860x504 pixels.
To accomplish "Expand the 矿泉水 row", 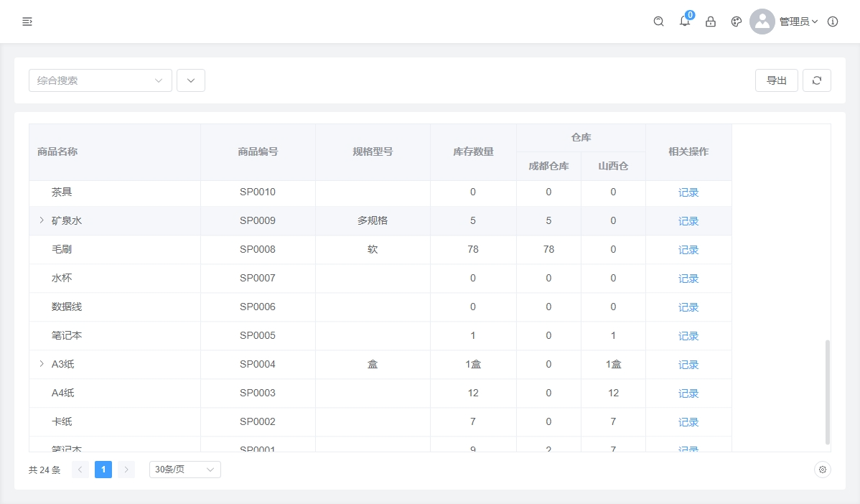I will tap(42, 220).
